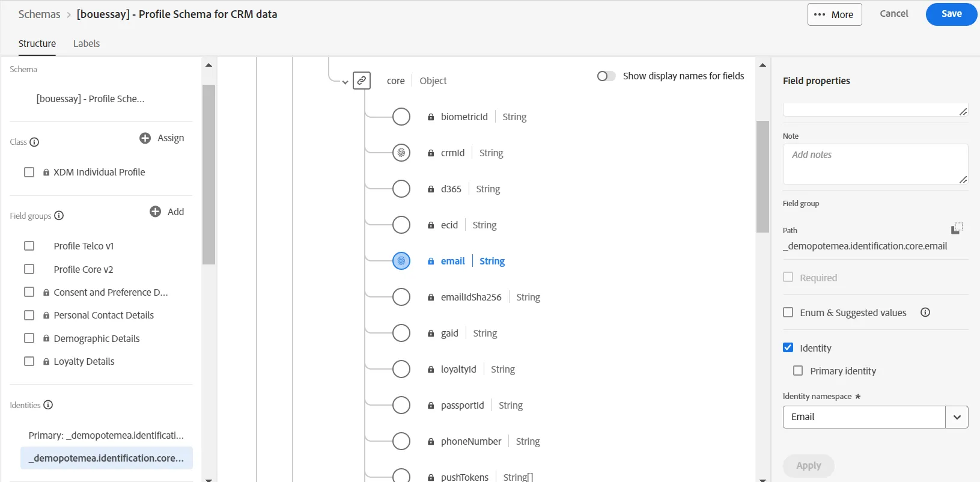This screenshot has width=980, height=482.
Task: Click the Cancel button
Action: [x=893, y=14]
